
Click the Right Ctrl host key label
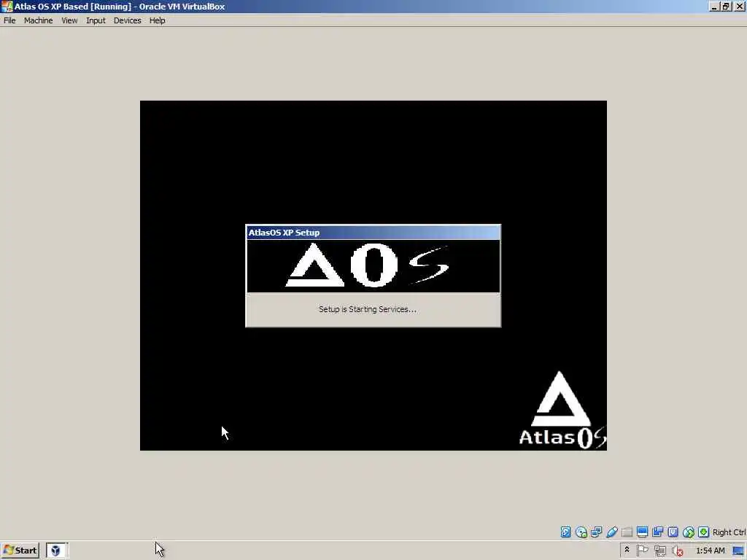(x=729, y=532)
